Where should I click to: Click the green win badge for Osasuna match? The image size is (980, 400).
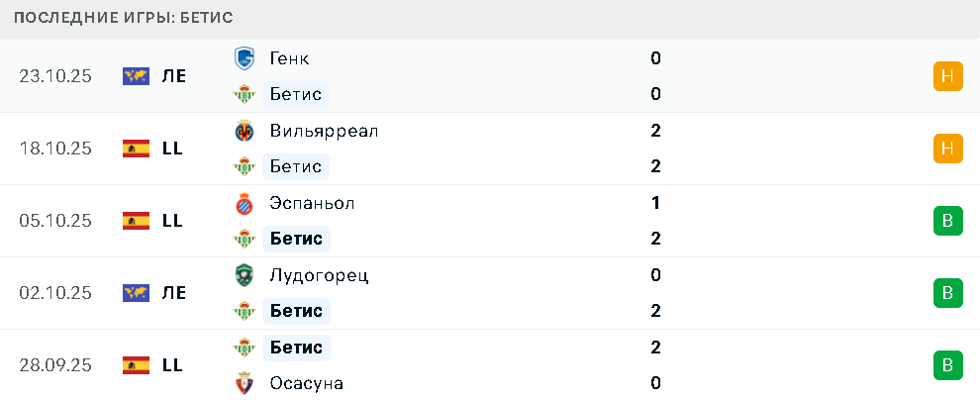point(947,365)
